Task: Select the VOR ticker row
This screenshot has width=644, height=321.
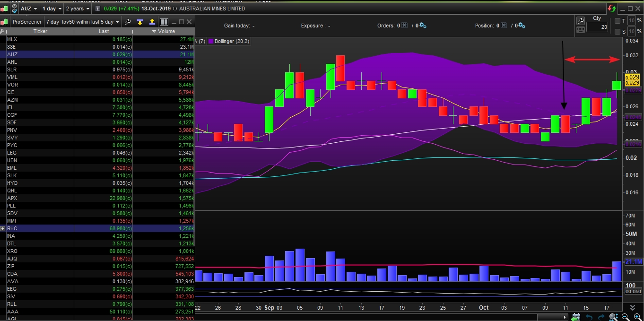Action: (x=97, y=85)
